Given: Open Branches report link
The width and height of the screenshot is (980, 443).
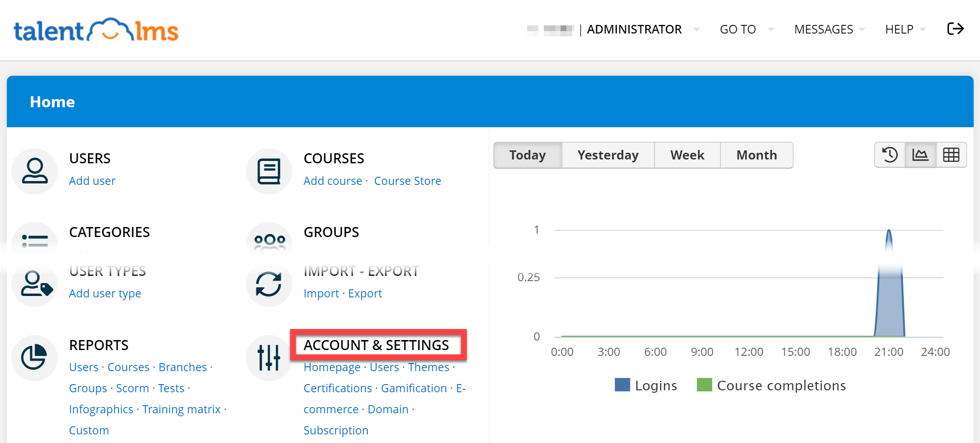Looking at the screenshot, I should tap(182, 367).
